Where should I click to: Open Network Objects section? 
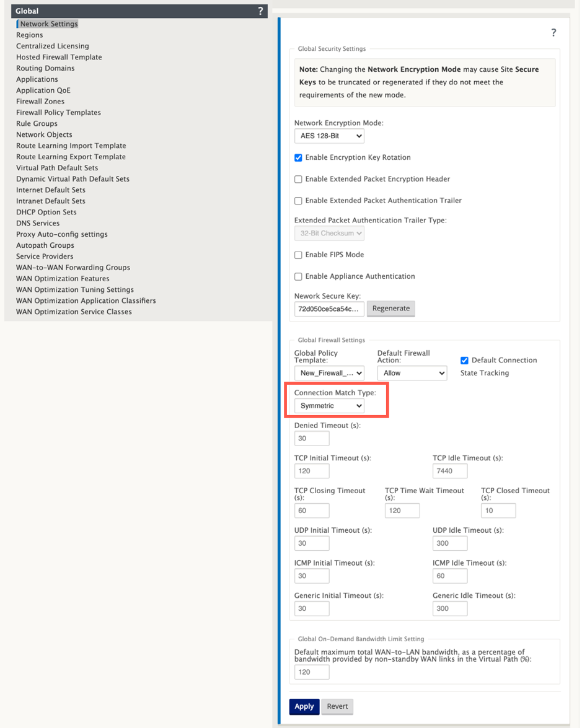(x=44, y=134)
